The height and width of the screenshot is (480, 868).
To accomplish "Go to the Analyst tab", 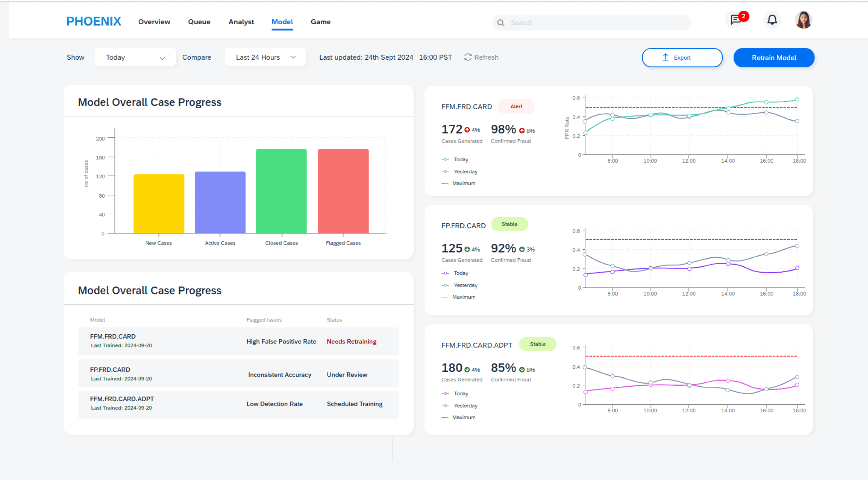I will (241, 22).
